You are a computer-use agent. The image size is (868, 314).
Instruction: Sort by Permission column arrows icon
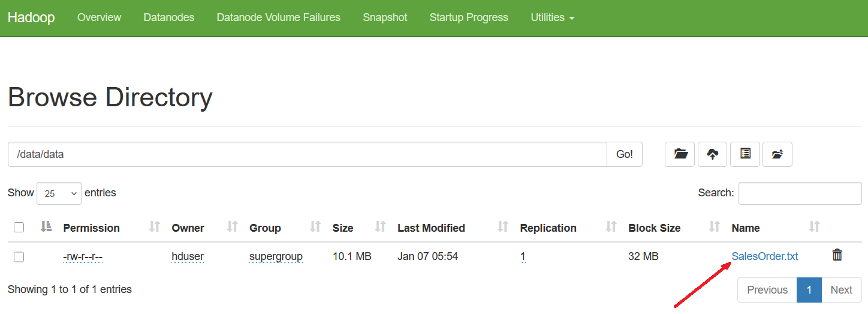coord(155,227)
